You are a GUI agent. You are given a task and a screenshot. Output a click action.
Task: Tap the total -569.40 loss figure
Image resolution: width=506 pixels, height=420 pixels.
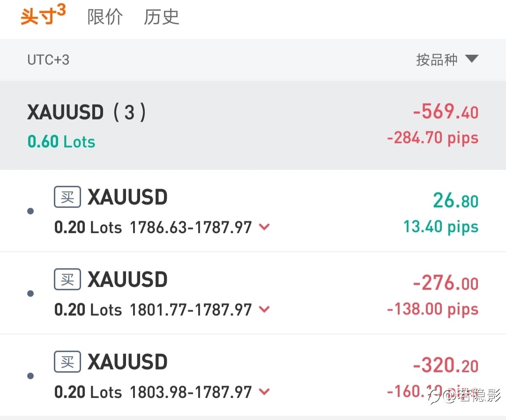tap(446, 111)
